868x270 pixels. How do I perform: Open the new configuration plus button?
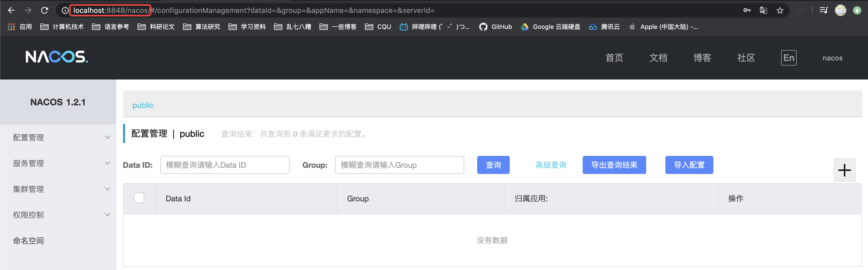point(844,170)
